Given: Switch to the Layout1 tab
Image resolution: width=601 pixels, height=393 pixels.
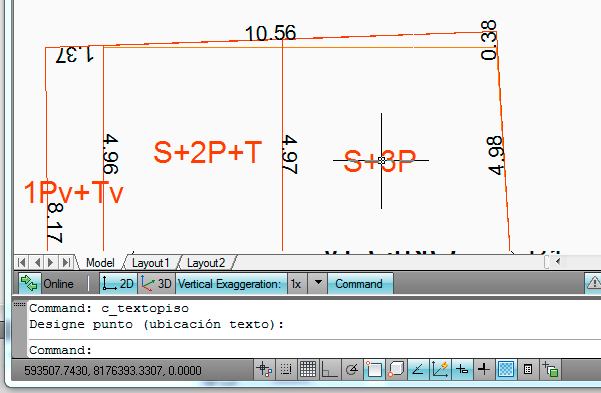Looking at the screenshot, I should point(151,263).
